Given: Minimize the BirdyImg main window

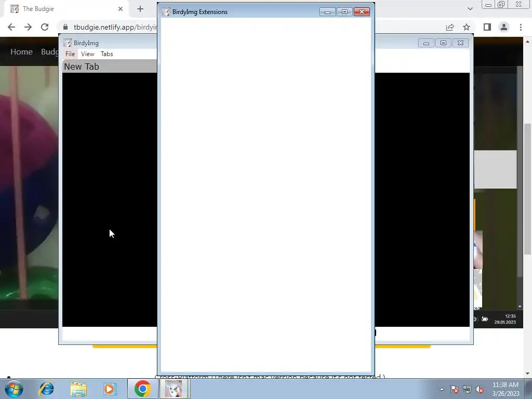Looking at the screenshot, I should click(x=426, y=43).
